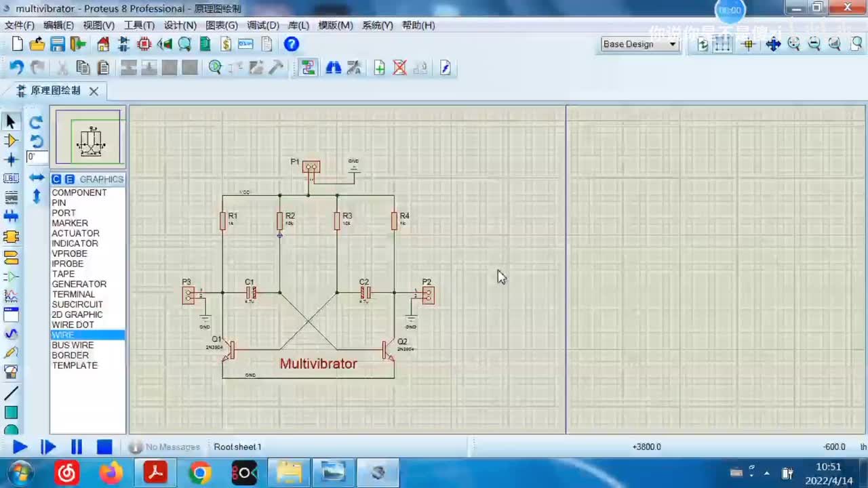The height and width of the screenshot is (488, 868).
Task: Choose Selection mode arrow tool
Action: pyautogui.click(x=11, y=122)
